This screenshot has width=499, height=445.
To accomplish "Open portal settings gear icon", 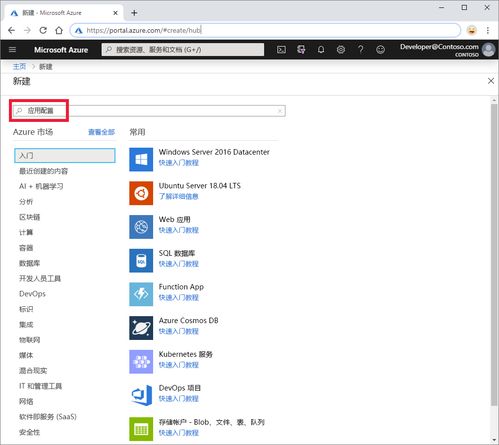I will tap(341, 50).
